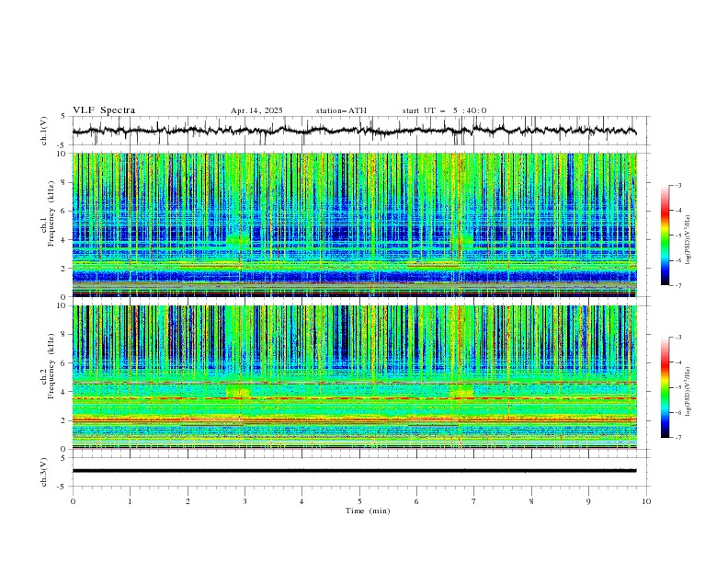
Task: Click time axis tick label "3"
Action: [245, 501]
